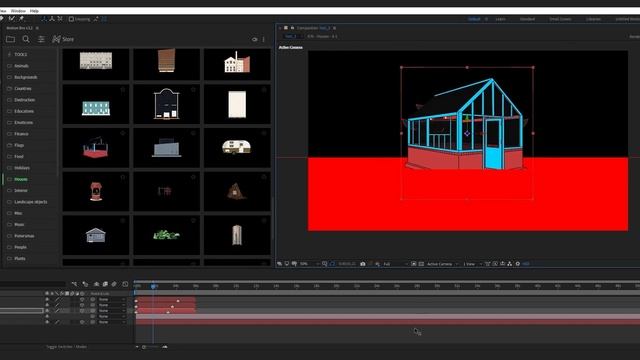Click the Motion Bro search icon

tap(26, 39)
